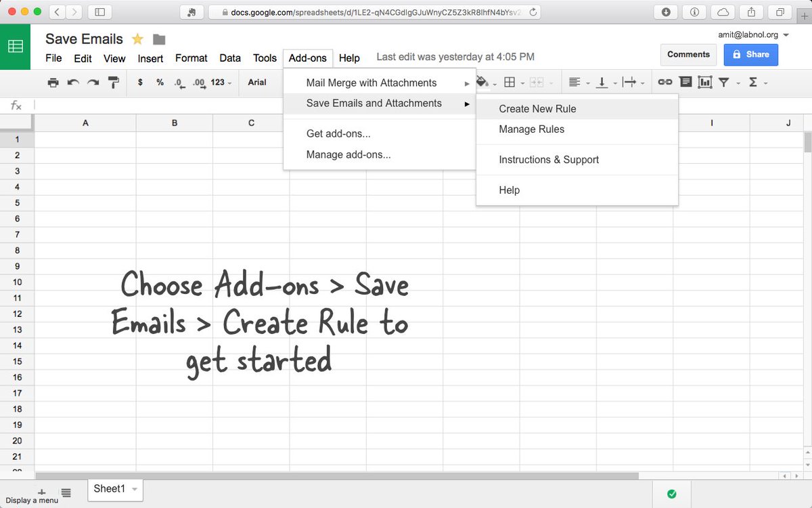
Task: Open the Comments panel
Action: tap(688, 54)
